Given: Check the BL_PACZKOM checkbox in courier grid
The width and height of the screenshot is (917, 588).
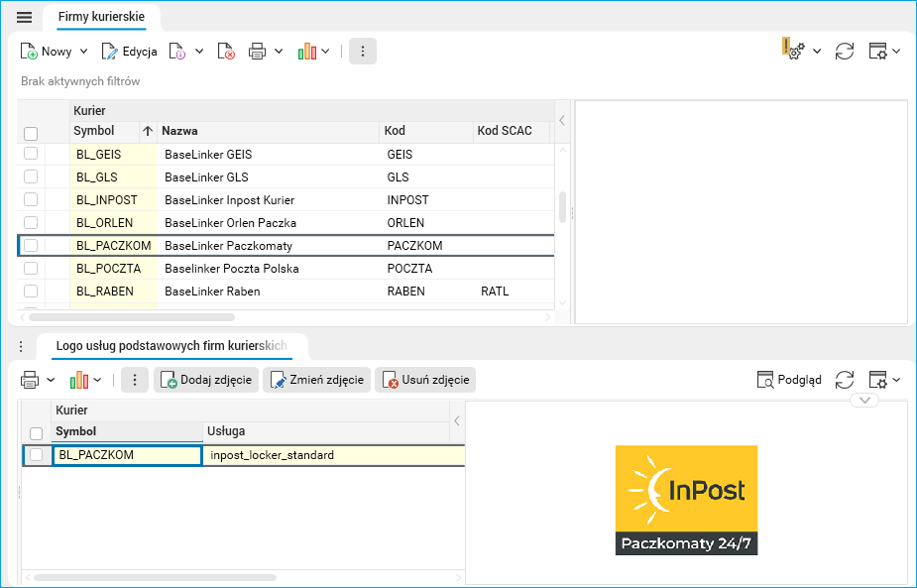Looking at the screenshot, I should [x=31, y=245].
